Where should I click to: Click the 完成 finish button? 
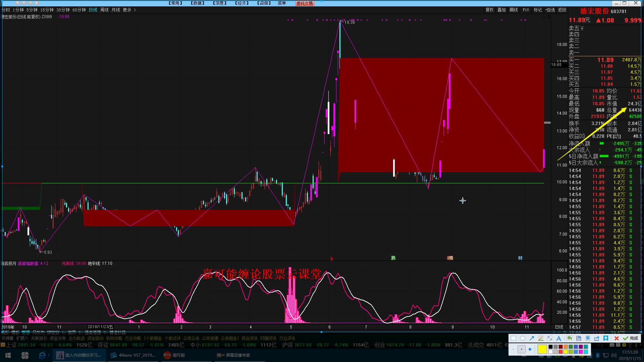[630, 338]
